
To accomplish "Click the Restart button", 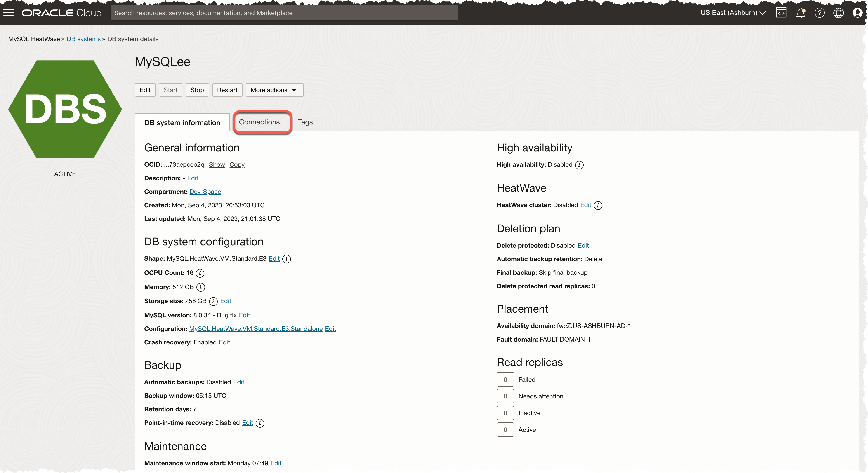I will click(227, 90).
